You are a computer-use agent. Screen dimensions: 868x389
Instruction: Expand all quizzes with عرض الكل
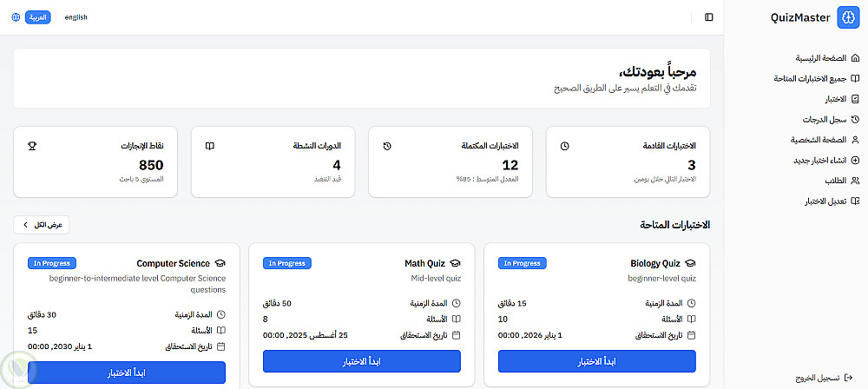(42, 225)
